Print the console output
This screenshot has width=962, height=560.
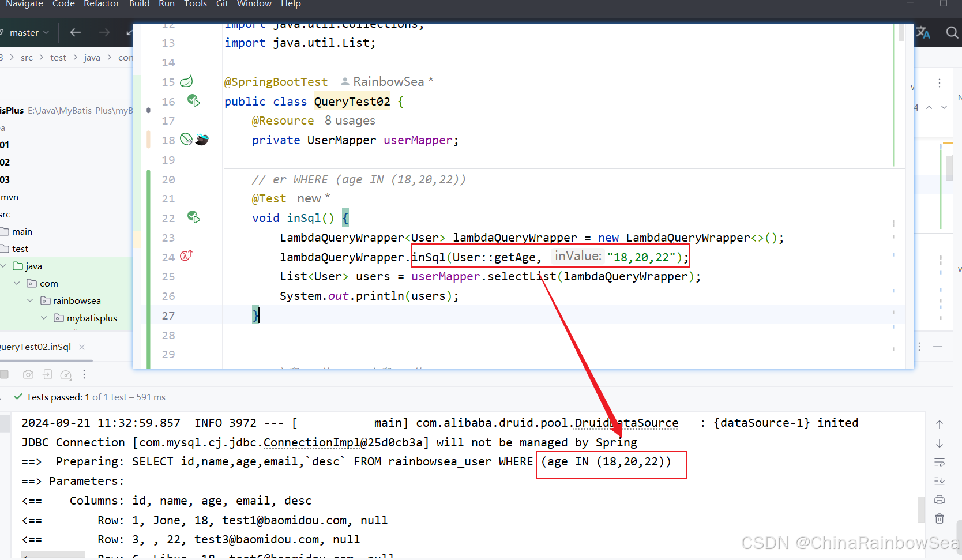(x=940, y=499)
